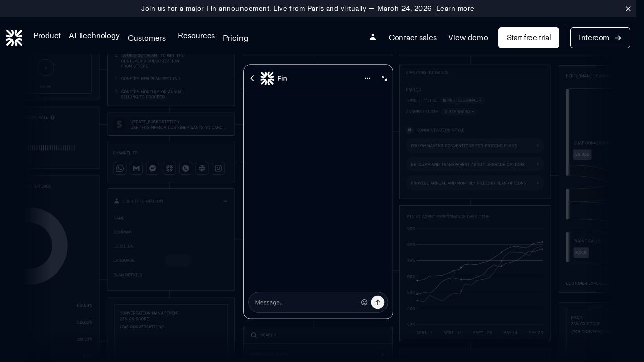Open Provide Annual and Monthly Pricing row
This screenshot has height=362, width=644.
point(474,183)
